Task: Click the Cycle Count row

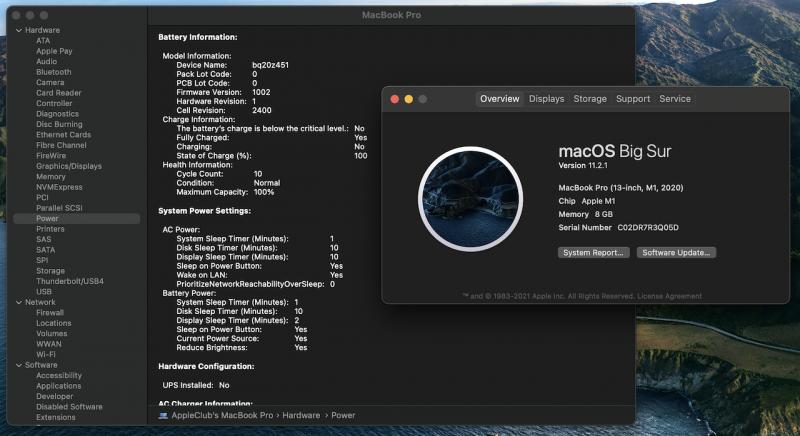Action: click(219, 174)
